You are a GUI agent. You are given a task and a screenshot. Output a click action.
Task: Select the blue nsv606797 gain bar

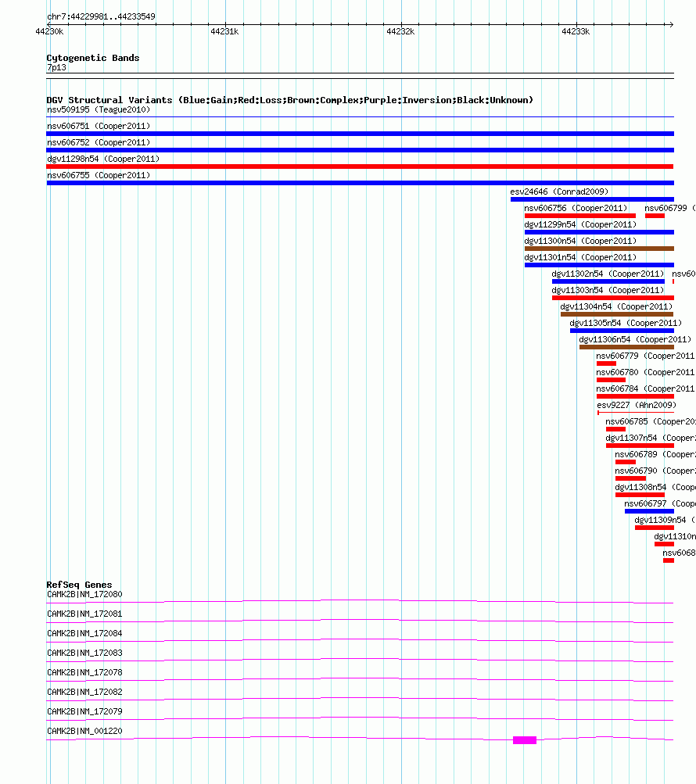pyautogui.click(x=649, y=511)
